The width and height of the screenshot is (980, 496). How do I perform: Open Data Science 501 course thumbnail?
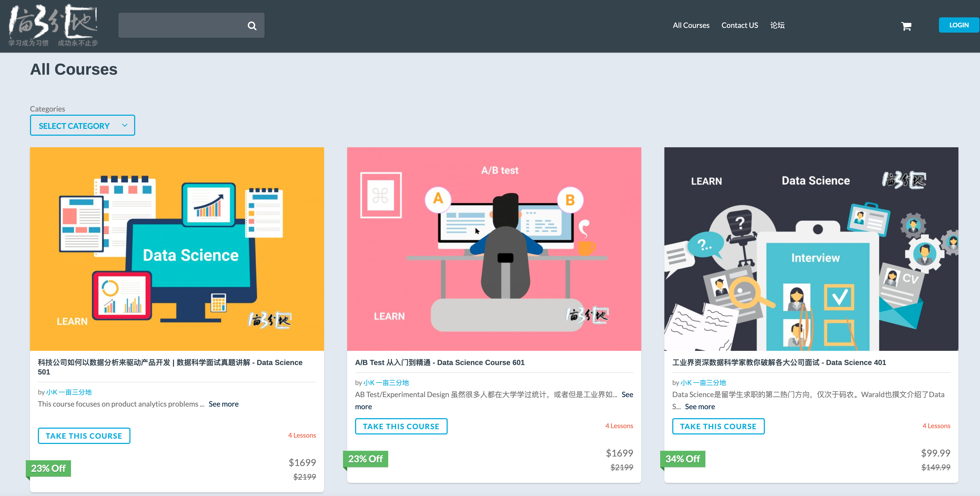pos(177,249)
